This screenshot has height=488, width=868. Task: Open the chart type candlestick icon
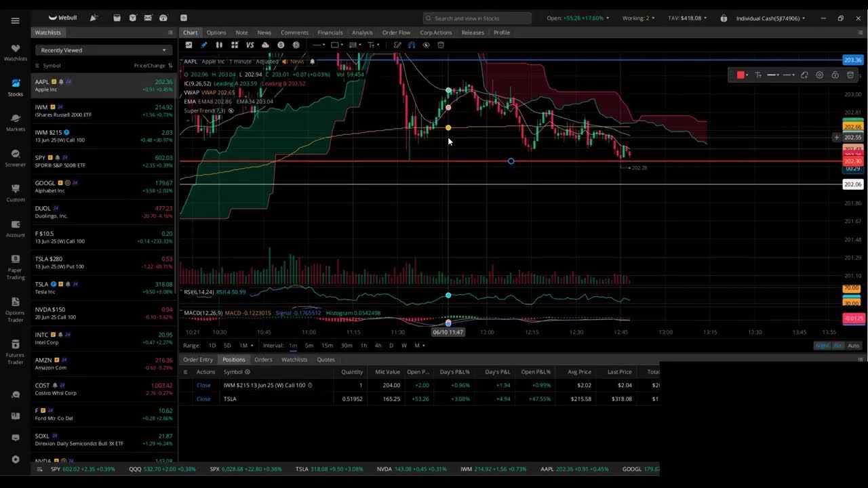(x=219, y=45)
